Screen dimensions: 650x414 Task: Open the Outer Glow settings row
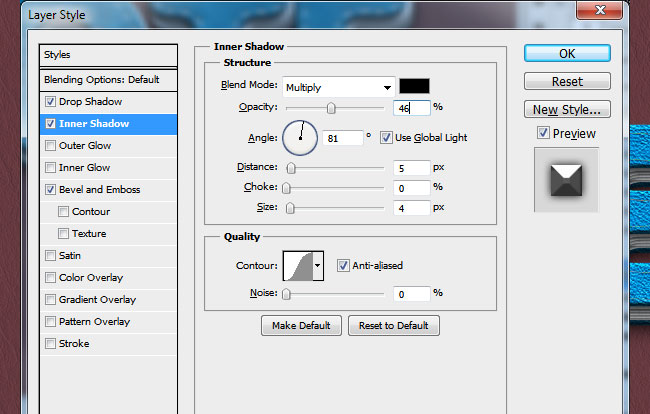pos(109,145)
